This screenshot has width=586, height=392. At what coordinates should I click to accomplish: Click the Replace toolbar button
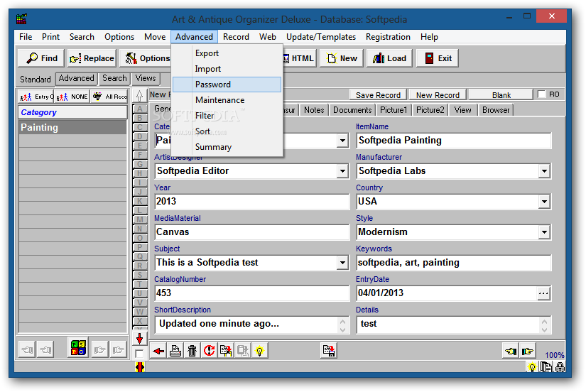pyautogui.click(x=92, y=58)
